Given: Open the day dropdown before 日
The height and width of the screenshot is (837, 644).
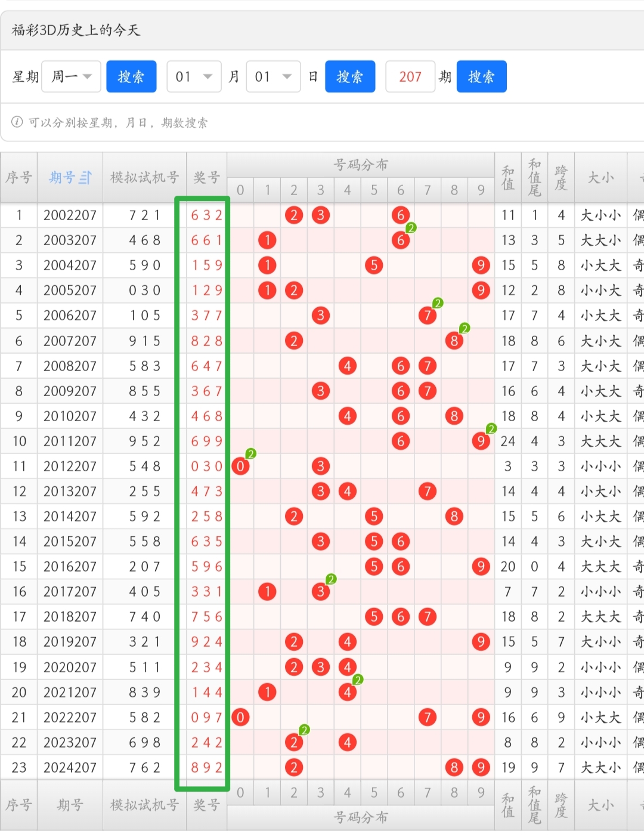Looking at the screenshot, I should [273, 76].
